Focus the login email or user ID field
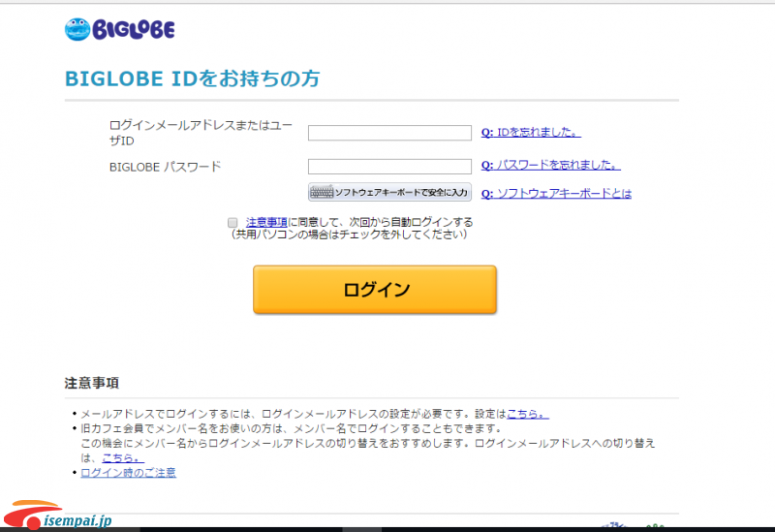 389,133
